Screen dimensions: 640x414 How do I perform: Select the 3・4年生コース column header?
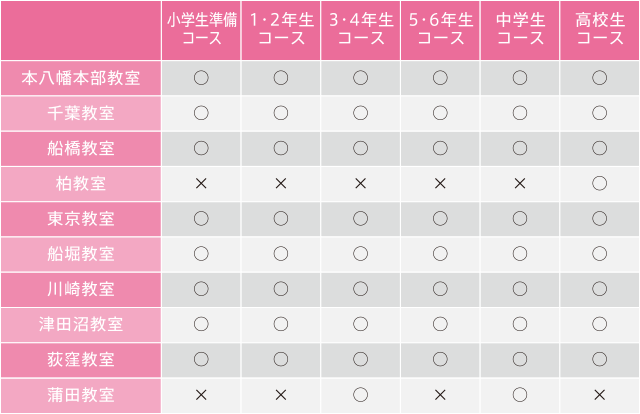361,30
